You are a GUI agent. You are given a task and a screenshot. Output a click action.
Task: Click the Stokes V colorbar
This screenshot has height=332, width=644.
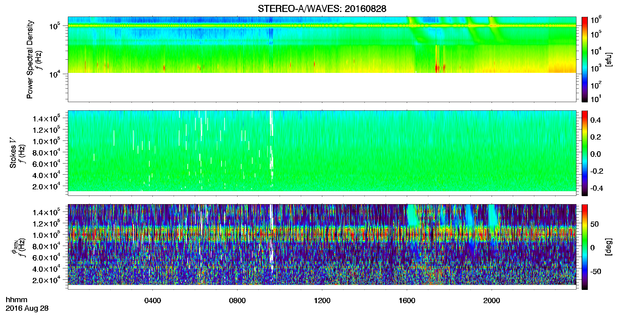[x=585, y=153]
